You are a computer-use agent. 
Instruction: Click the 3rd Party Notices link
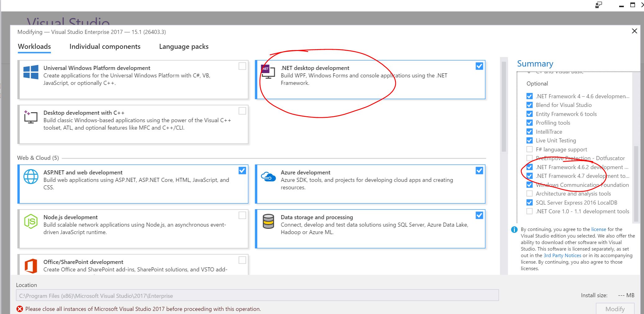562,255
